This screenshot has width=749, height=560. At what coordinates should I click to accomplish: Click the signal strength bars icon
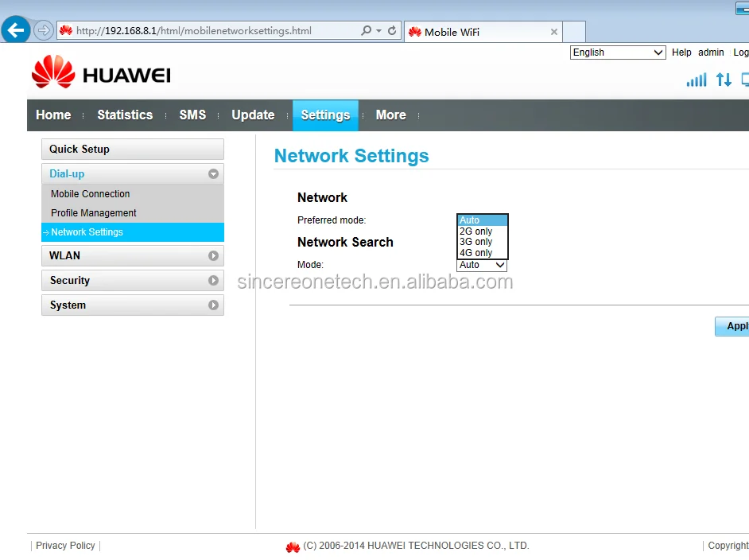pyautogui.click(x=697, y=80)
